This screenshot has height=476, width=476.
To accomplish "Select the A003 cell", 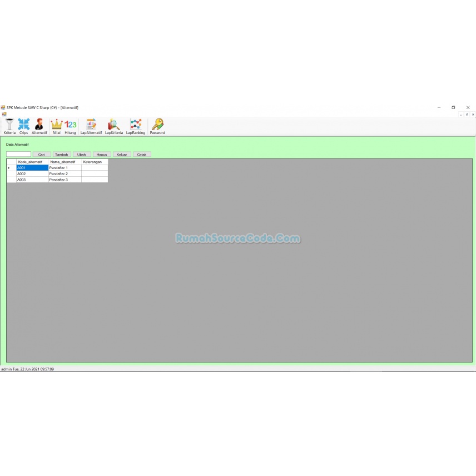I will [32, 180].
